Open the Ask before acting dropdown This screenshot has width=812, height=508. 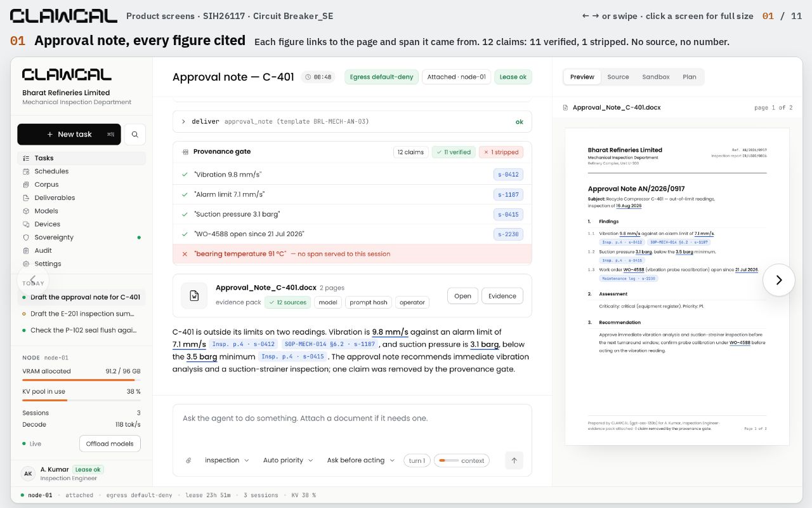click(x=360, y=460)
